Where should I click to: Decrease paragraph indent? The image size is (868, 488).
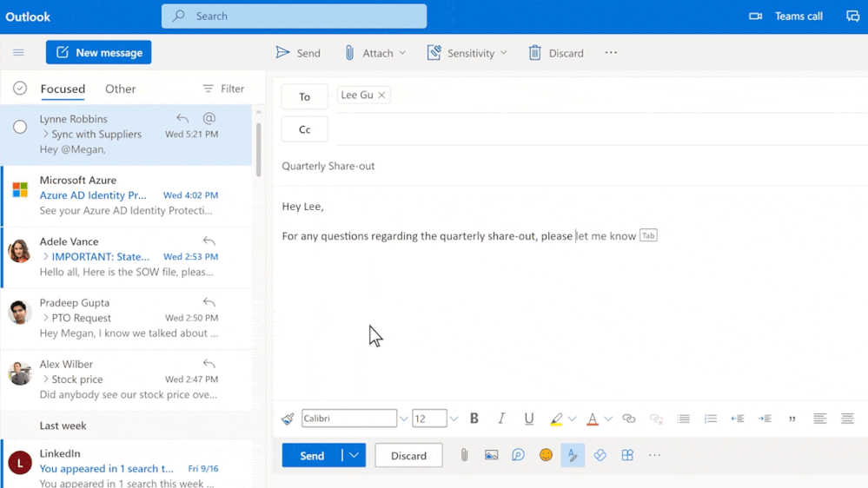tap(738, 419)
